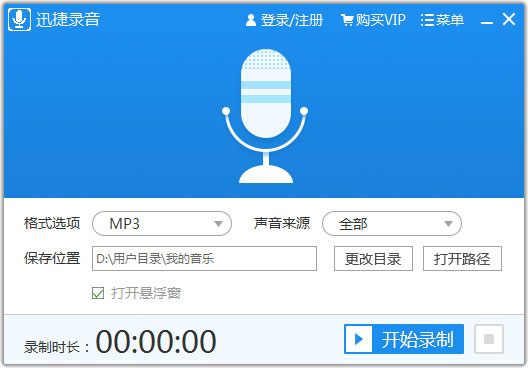Toggle the 打开悬浮窗 checkbox
The width and height of the screenshot is (528, 368).
98,293
